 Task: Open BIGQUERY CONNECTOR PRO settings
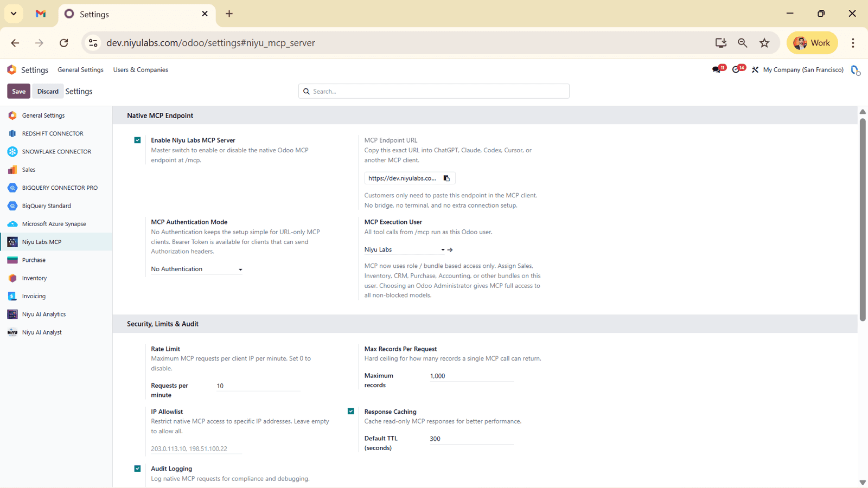click(x=56, y=188)
